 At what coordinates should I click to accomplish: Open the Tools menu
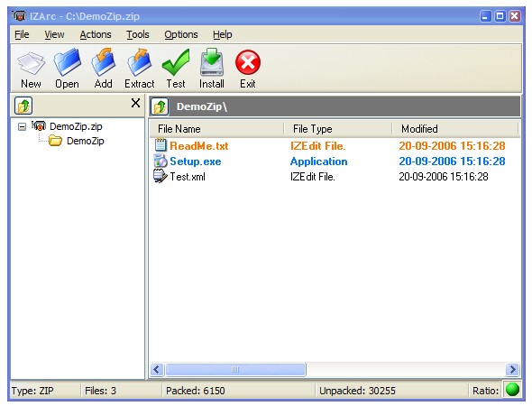pos(138,34)
